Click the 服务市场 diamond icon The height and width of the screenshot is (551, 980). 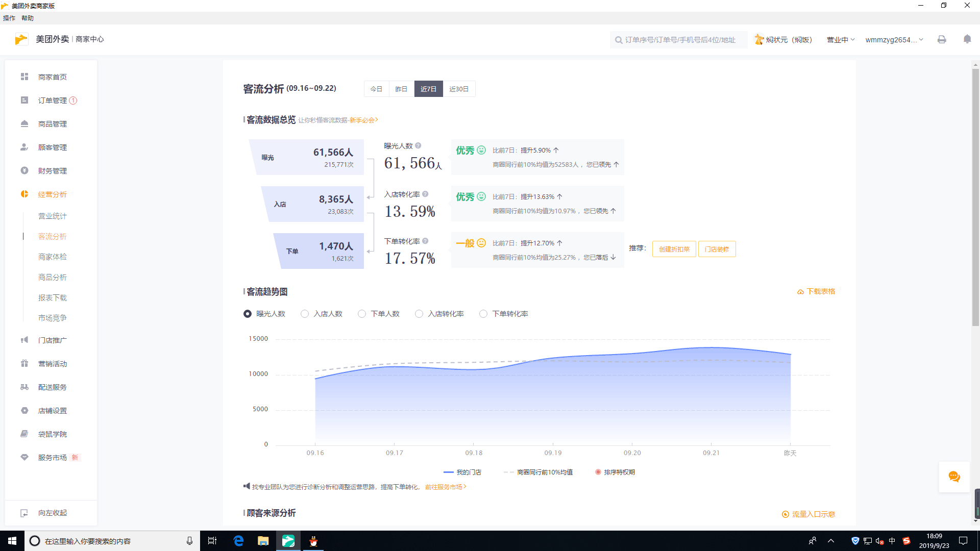pos(24,457)
